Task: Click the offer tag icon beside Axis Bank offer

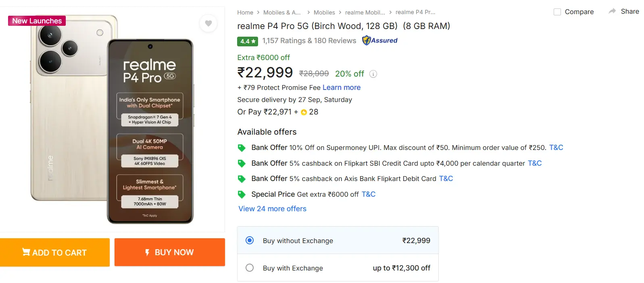Action: point(242,179)
